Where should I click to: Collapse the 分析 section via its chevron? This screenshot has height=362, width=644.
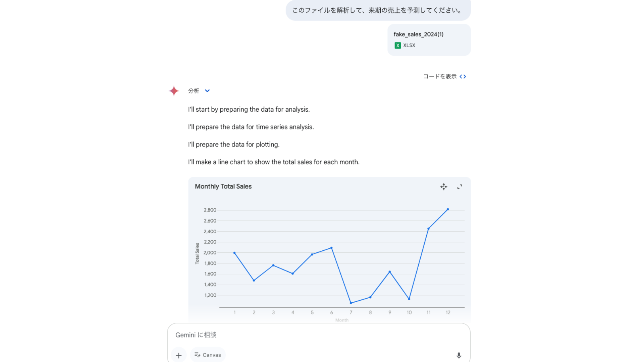tap(207, 91)
